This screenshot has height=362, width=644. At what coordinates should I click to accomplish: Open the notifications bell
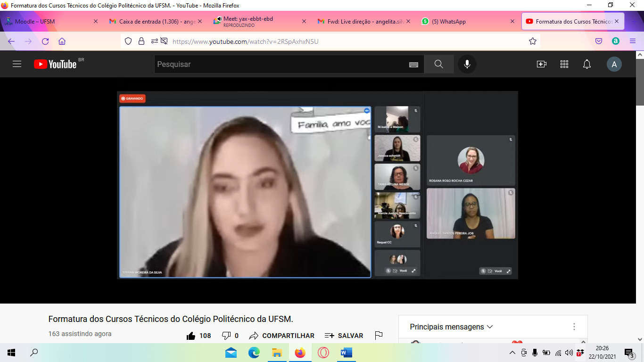pyautogui.click(x=586, y=64)
